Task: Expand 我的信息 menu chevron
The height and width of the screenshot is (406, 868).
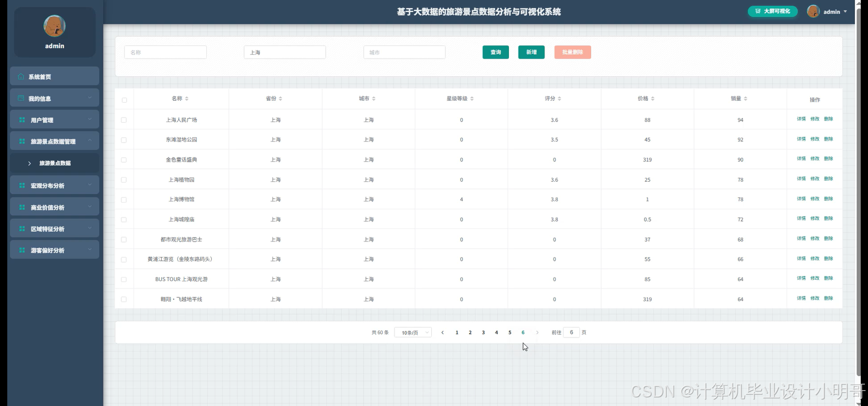Action: point(90,97)
